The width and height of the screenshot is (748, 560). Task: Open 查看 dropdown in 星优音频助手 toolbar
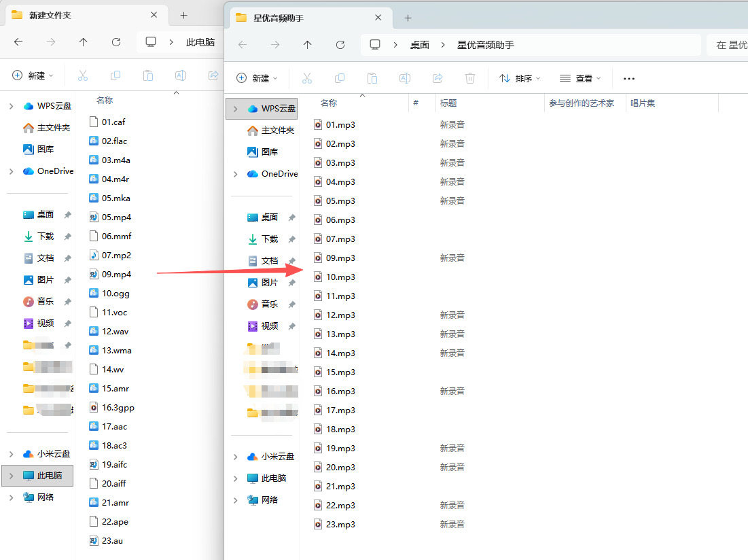(x=580, y=78)
